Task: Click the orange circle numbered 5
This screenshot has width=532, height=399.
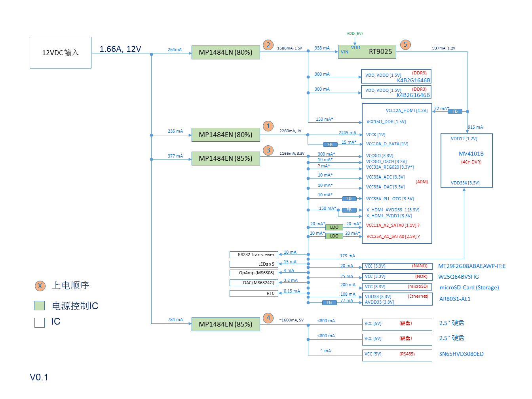Action: tap(405, 45)
